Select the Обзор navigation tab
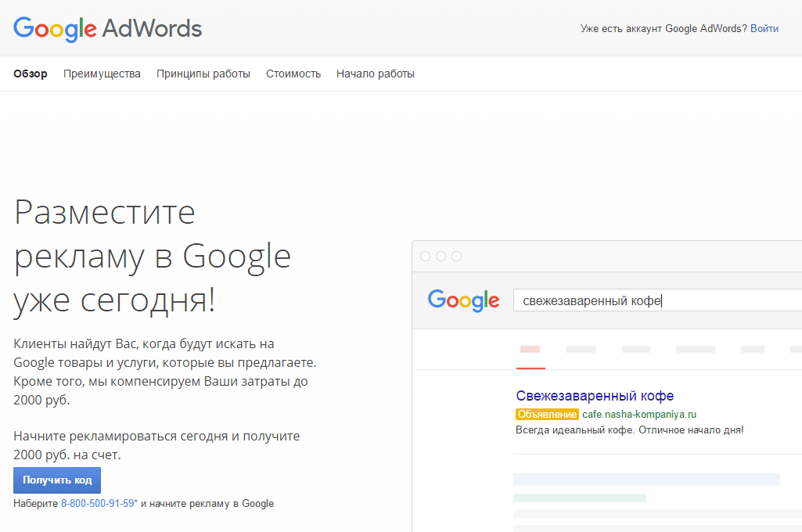 pos(31,74)
